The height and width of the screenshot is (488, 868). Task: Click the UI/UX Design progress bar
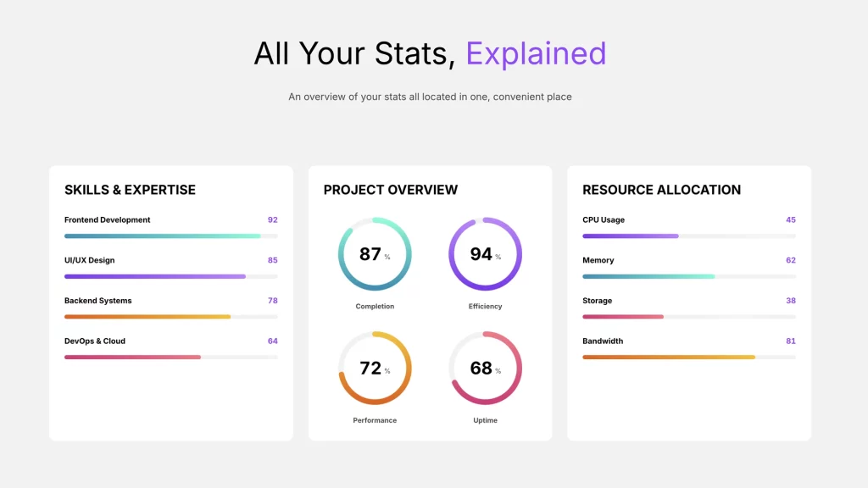(x=170, y=276)
